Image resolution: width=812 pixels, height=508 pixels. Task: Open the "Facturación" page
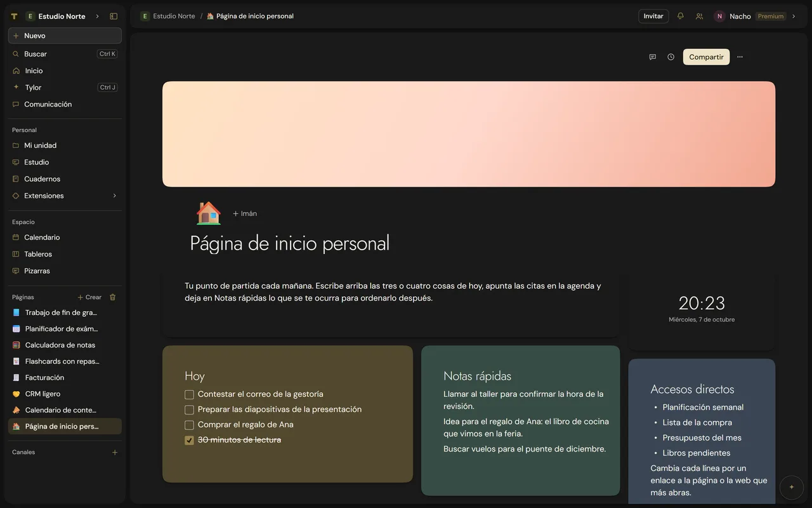coord(65,378)
